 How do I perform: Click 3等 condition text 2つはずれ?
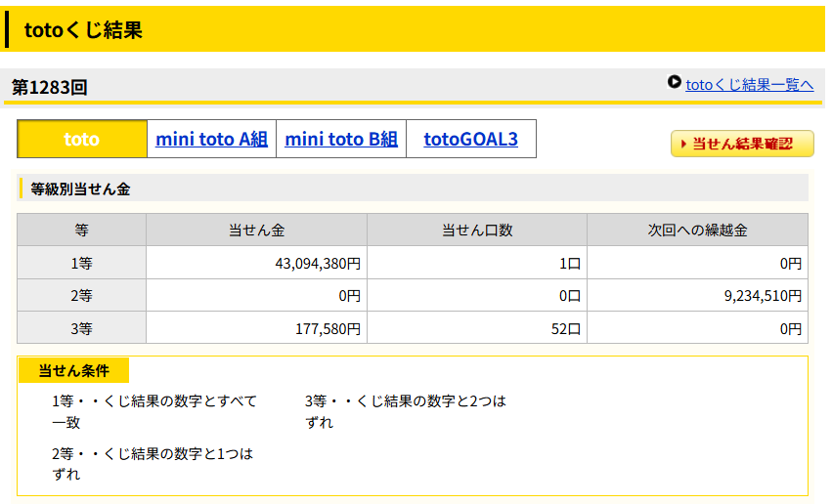pyautogui.click(x=406, y=411)
